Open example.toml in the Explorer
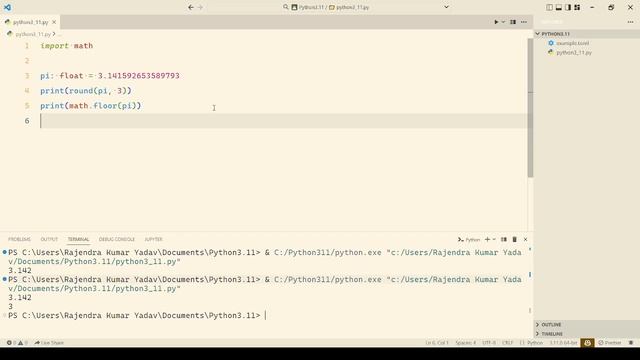Image resolution: width=640 pixels, height=360 pixels. click(572, 43)
